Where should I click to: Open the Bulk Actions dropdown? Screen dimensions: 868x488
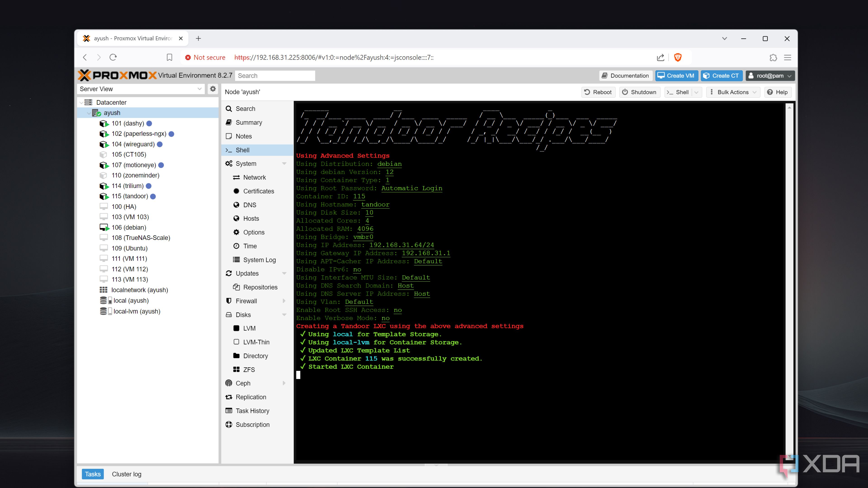click(733, 92)
